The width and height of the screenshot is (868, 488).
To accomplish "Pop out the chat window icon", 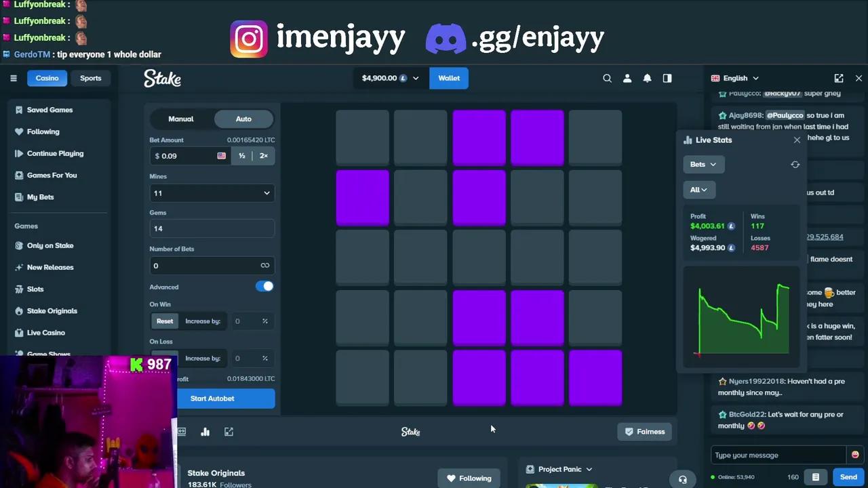I will (839, 78).
